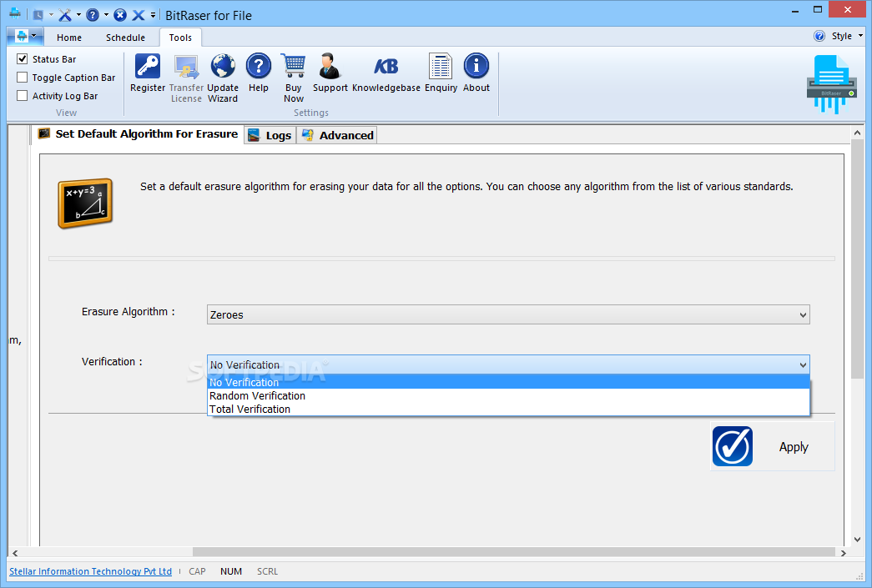This screenshot has width=872, height=588.
Task: Switch to the Home ribbon tab
Action: [69, 38]
